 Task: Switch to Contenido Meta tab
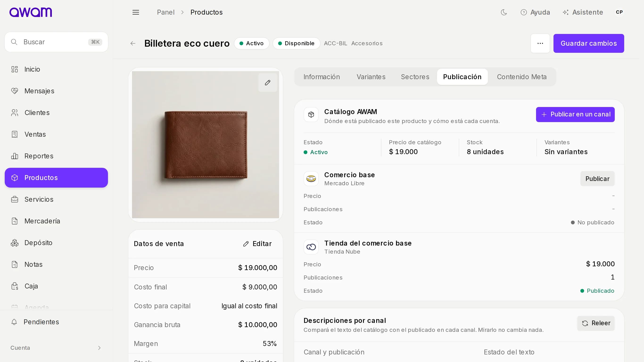pyautogui.click(x=521, y=77)
